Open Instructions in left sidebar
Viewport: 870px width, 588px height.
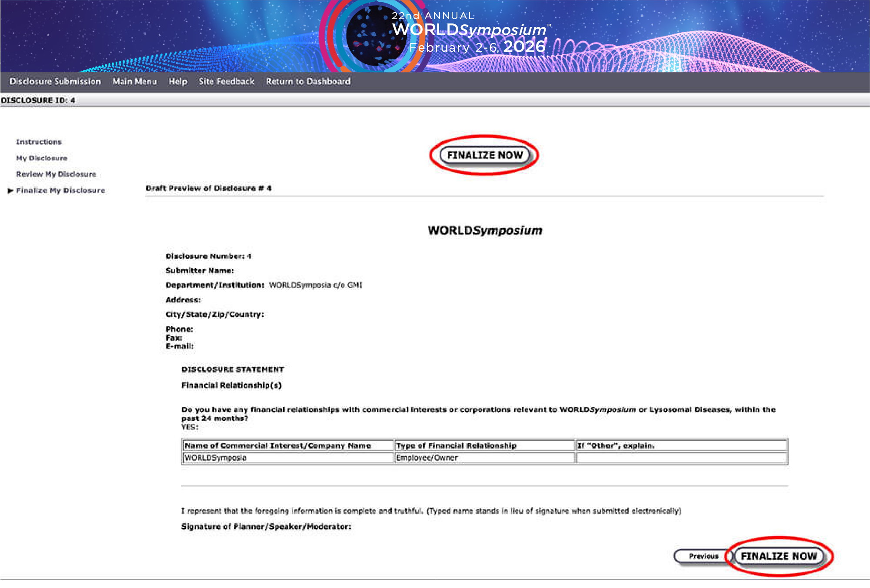tap(39, 142)
